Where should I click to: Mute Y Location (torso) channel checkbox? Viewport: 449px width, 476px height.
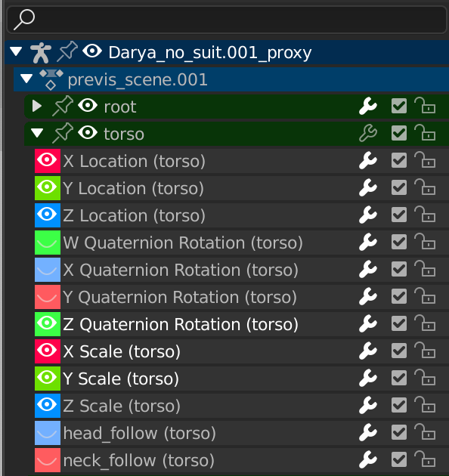tap(399, 187)
